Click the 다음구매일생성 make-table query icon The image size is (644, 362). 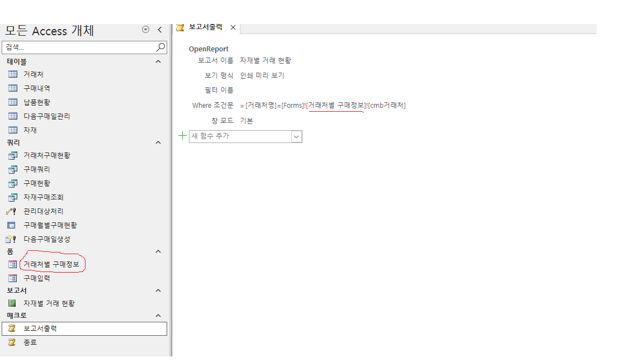(11, 239)
